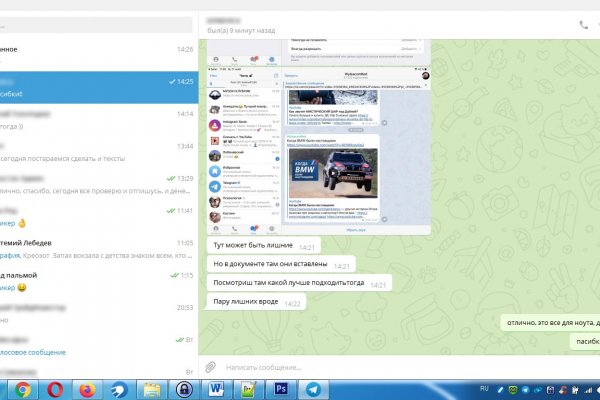Click the phone call icon in chat header
Image resolution: width=600 pixels, height=400 pixels.
coord(582,25)
